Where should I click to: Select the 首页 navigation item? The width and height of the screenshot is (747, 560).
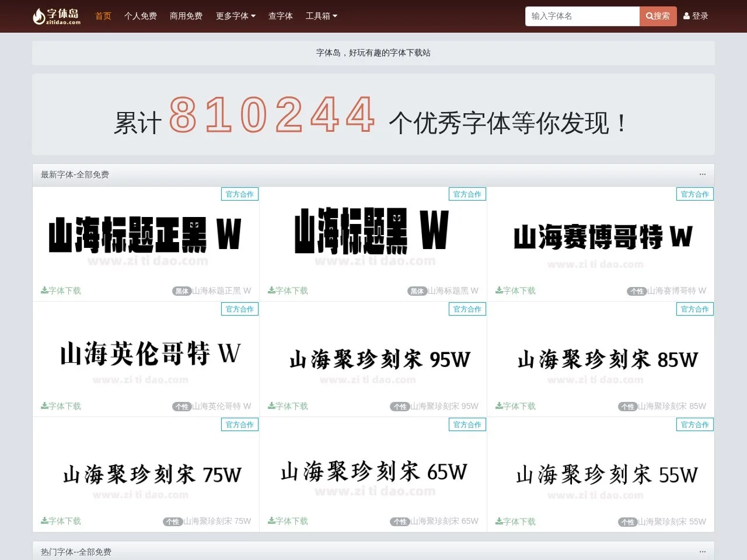(x=103, y=16)
